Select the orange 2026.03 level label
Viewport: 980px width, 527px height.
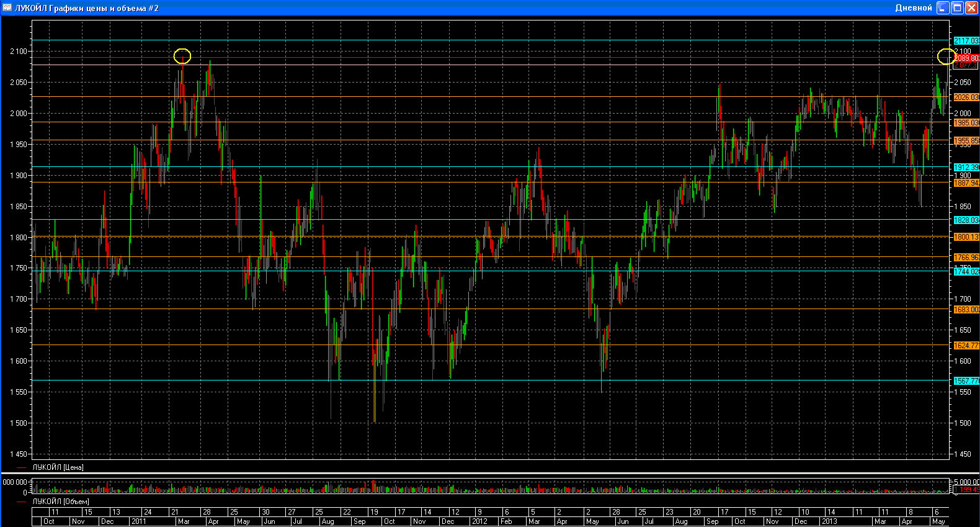click(966, 97)
